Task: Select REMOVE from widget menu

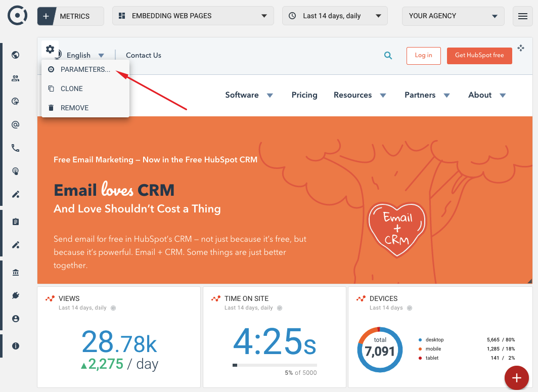Action: click(85, 108)
